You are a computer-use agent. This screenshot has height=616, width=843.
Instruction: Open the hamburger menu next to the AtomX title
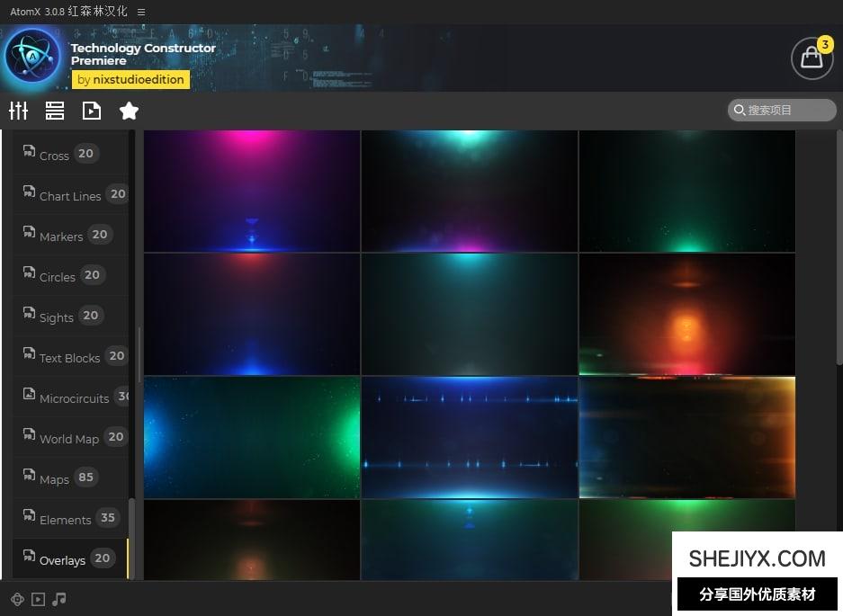141,12
